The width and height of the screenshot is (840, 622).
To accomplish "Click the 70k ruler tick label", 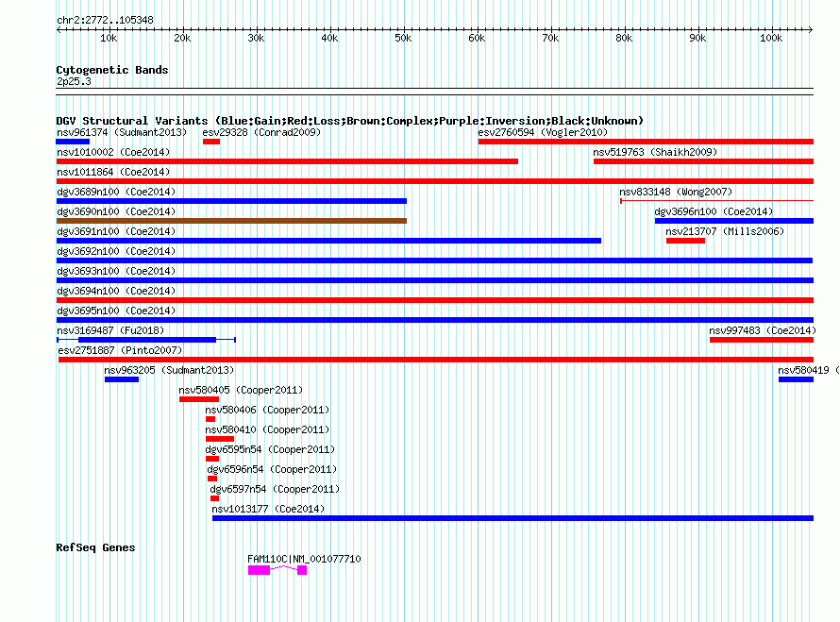I will (550, 38).
